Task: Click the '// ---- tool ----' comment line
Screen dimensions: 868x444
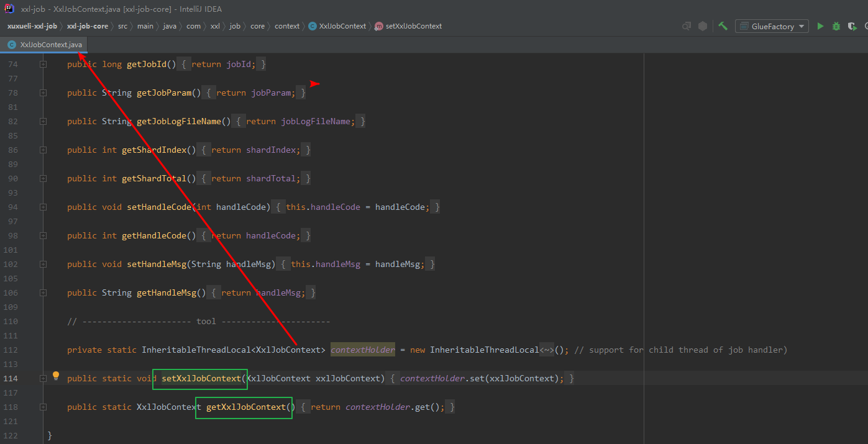Action: pyautogui.click(x=199, y=321)
